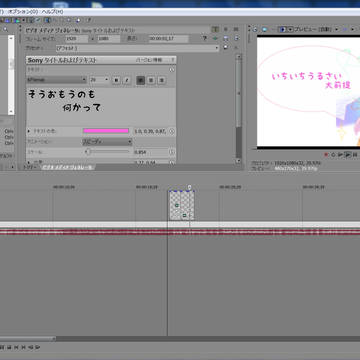Click the green diamond icon in generator header
The height and width of the screenshot is (360, 360).
215,39
